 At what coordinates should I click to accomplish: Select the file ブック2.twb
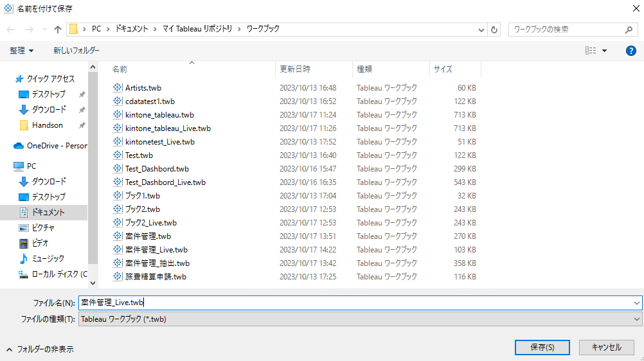coord(143,209)
